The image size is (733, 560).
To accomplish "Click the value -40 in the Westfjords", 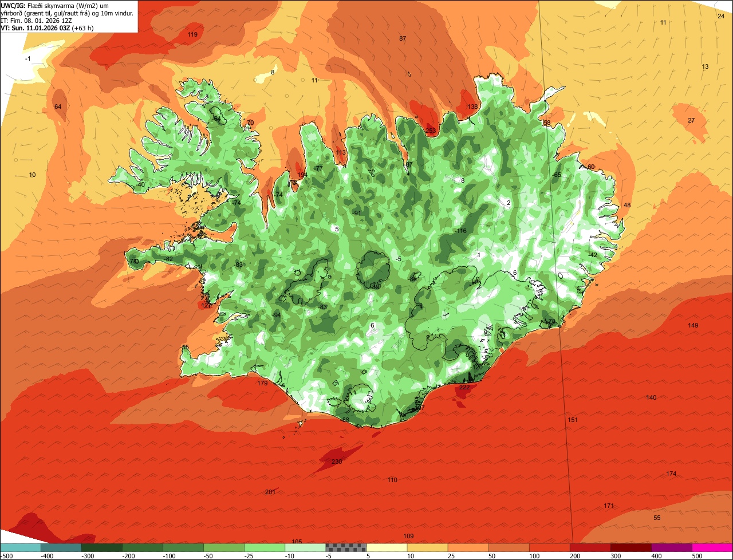I will tap(140, 184).
